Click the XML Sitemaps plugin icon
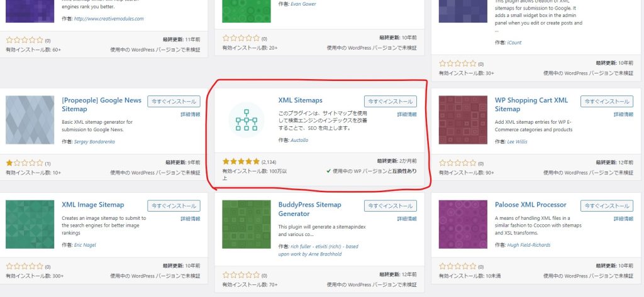 247,119
